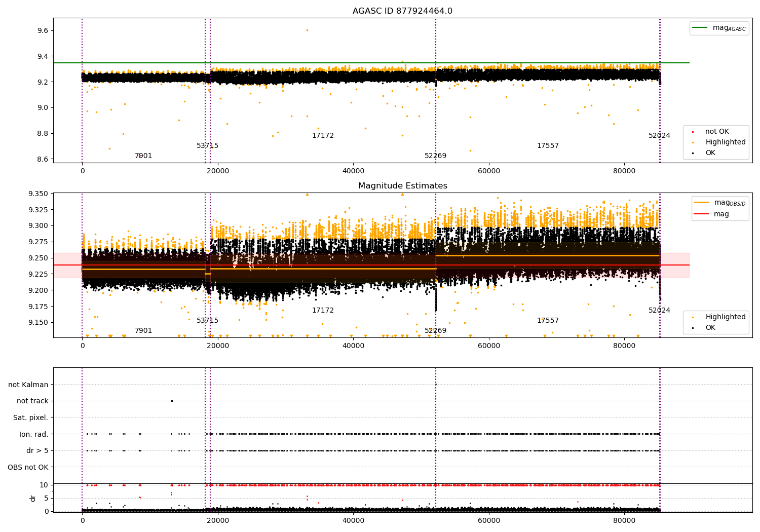The height and width of the screenshot is (532, 760).
Task: Click the 9.6 y-axis tick in top plot
Action: pyautogui.click(x=43, y=31)
